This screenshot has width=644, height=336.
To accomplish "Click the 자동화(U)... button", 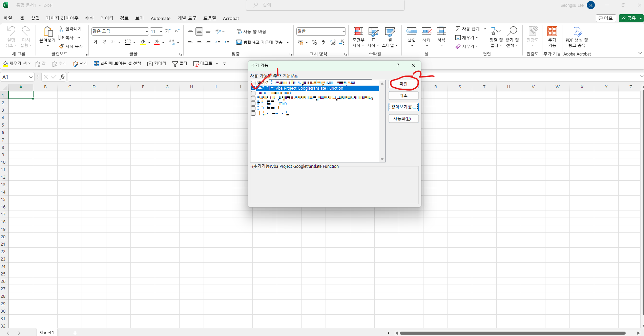I will [403, 118].
